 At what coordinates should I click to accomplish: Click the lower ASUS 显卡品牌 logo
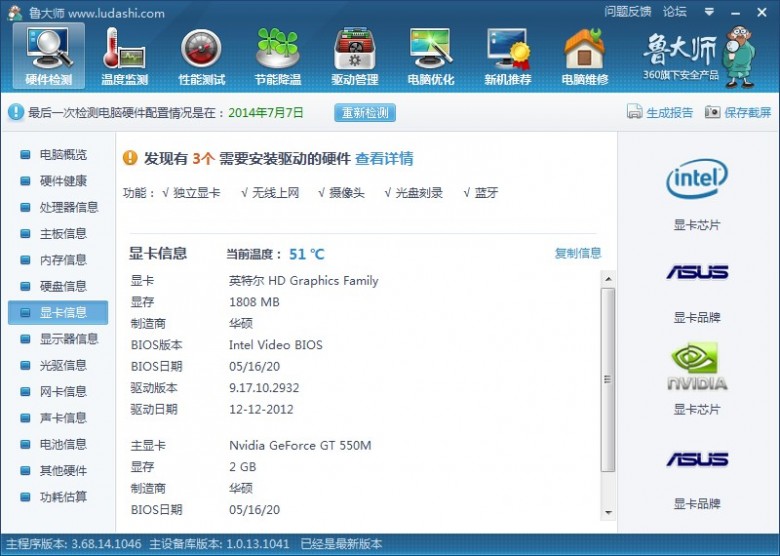(697, 459)
